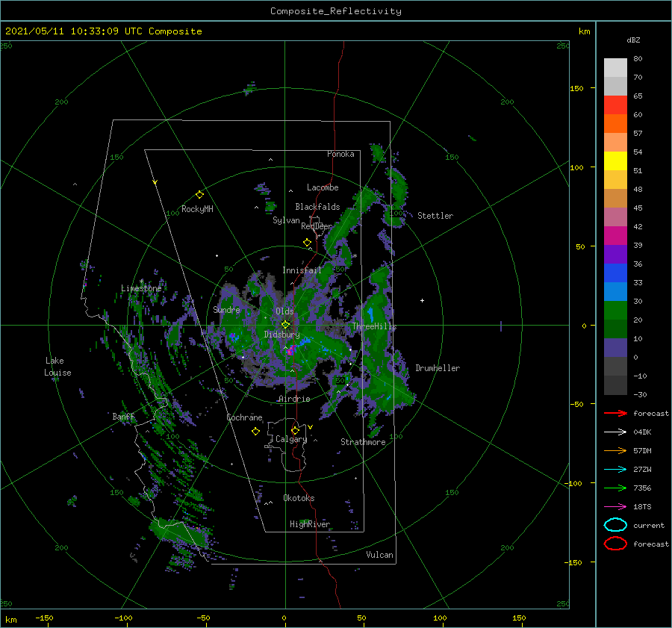Select the purple 36-39 dBZ swatch
The image size is (672, 628).
click(x=615, y=254)
